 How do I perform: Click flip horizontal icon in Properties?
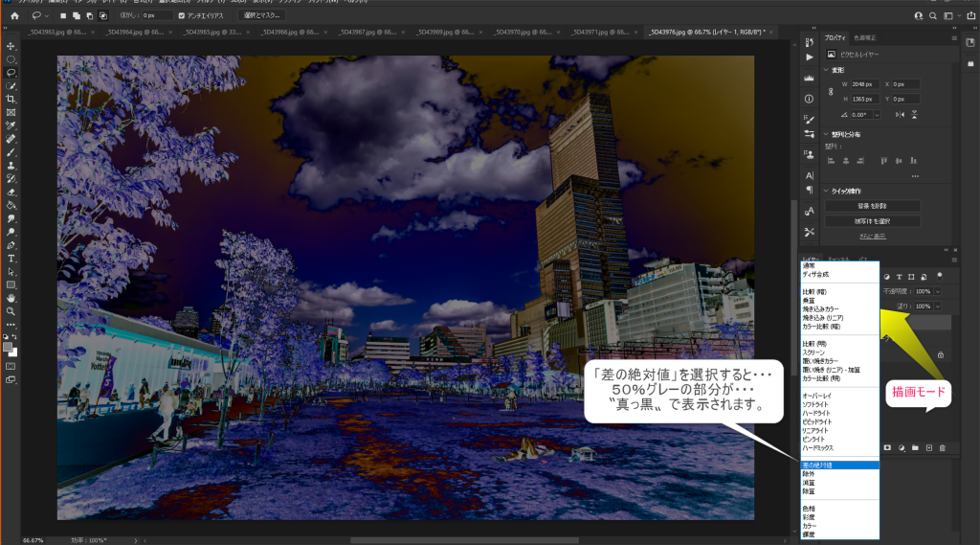[900, 115]
